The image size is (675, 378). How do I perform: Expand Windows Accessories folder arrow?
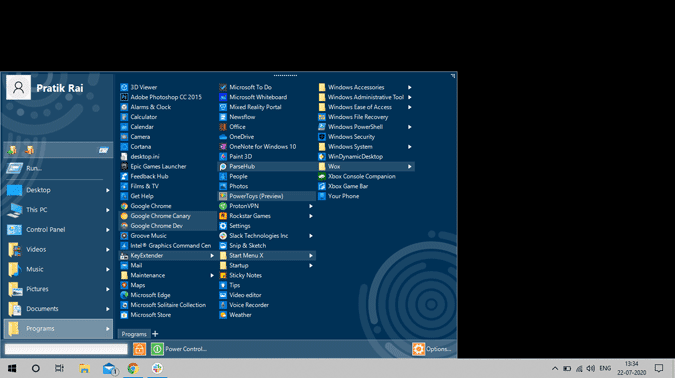pos(410,87)
